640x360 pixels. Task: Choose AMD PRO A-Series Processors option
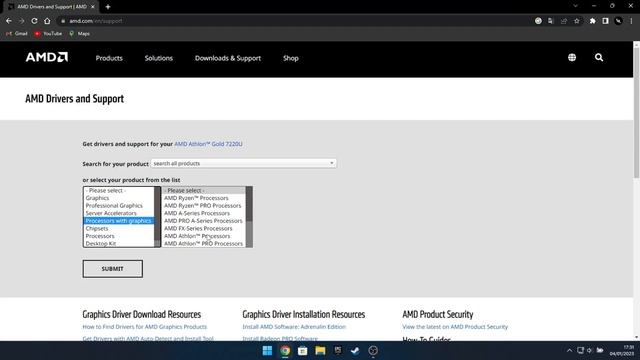(204, 221)
